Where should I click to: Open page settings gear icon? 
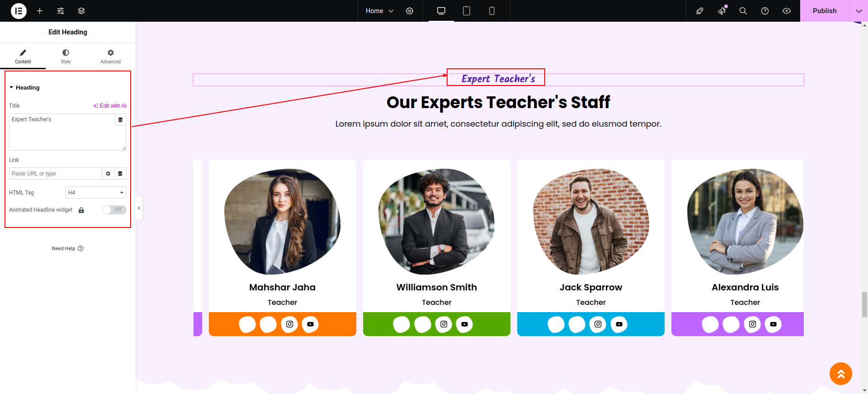[410, 11]
